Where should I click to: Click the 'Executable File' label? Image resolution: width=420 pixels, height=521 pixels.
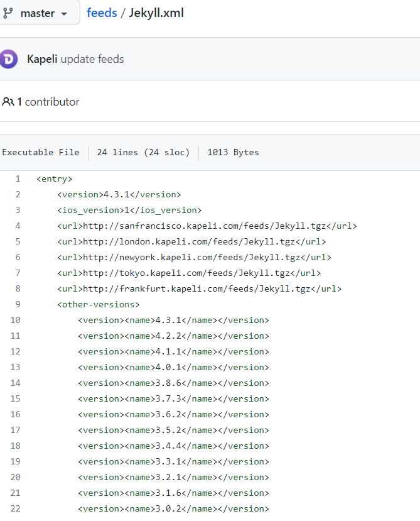(x=41, y=152)
